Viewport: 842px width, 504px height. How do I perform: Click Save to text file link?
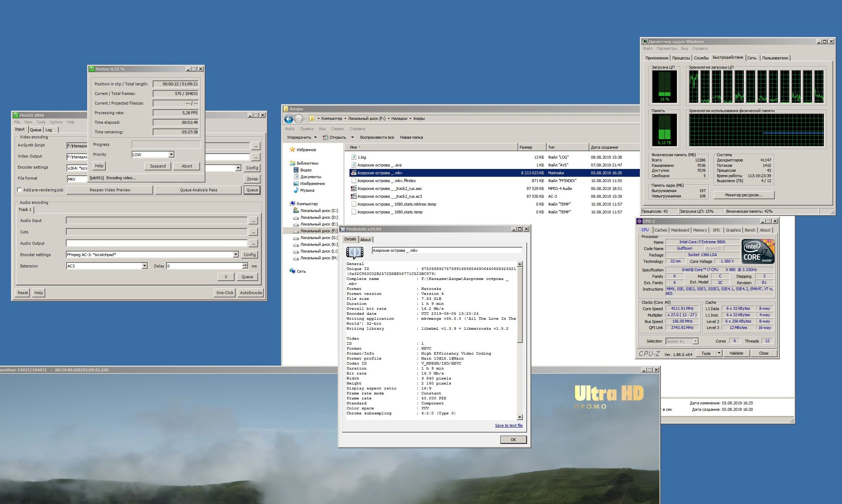pos(509,425)
